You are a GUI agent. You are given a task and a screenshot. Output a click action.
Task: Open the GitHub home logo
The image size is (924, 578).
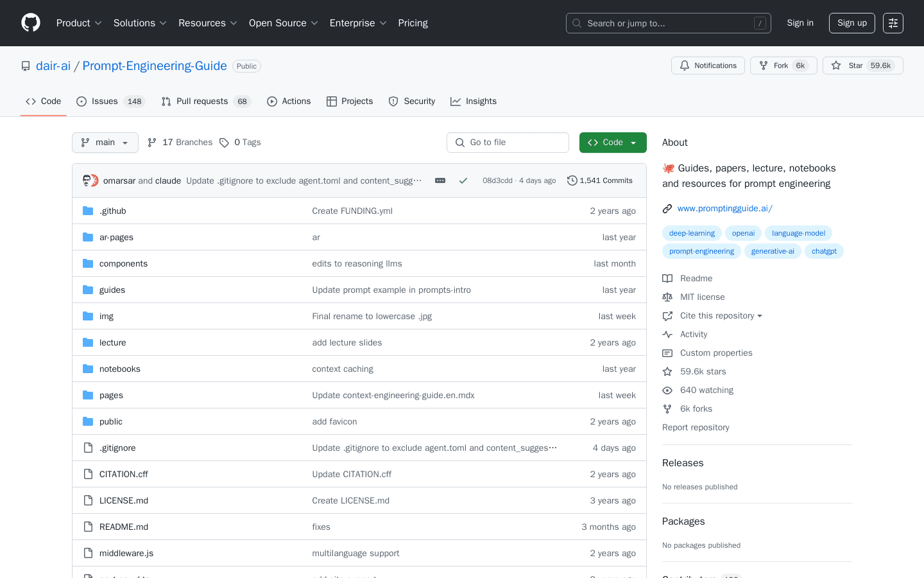(30, 22)
